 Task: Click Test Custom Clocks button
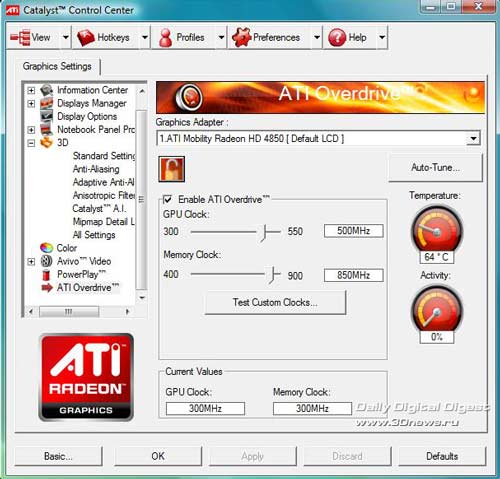click(275, 302)
